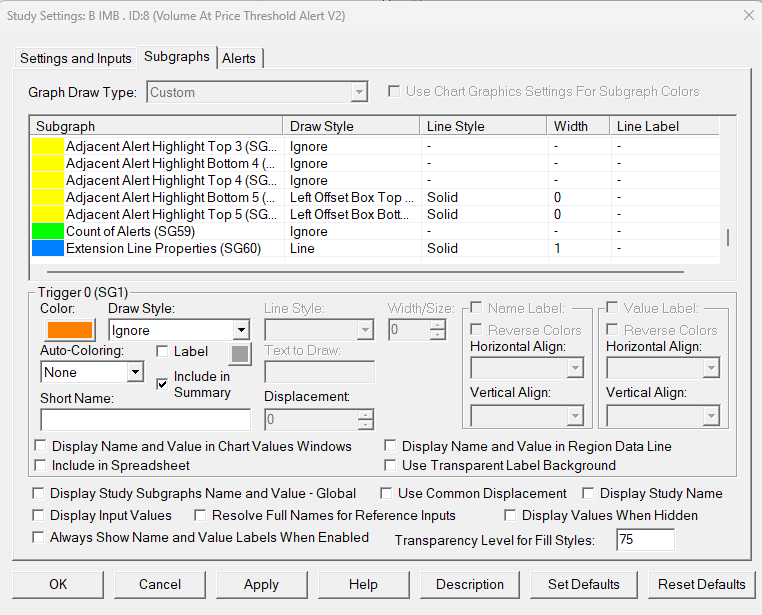Enable the Include in Spreadsheet checkbox
This screenshot has height=615, width=762.
[41, 465]
